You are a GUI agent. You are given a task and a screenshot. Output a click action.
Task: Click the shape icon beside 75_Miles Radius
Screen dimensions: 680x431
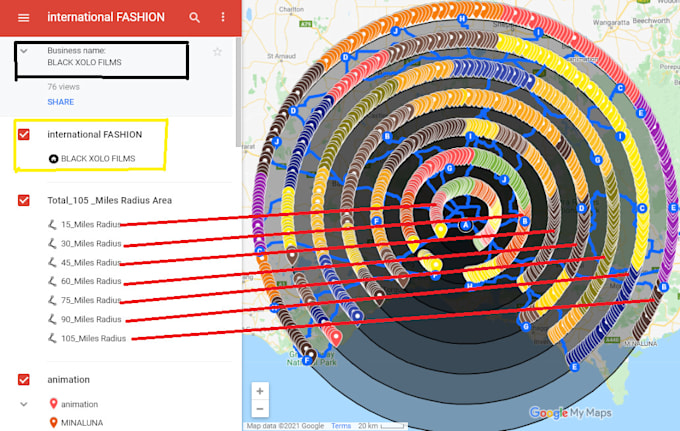(x=52, y=300)
